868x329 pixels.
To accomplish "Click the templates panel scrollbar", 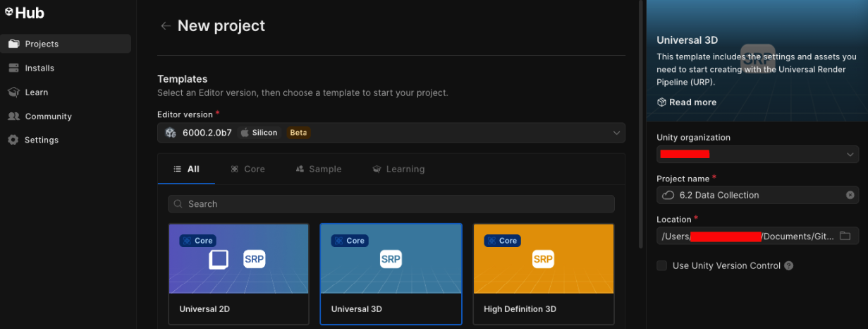I will pyautogui.click(x=640, y=124).
